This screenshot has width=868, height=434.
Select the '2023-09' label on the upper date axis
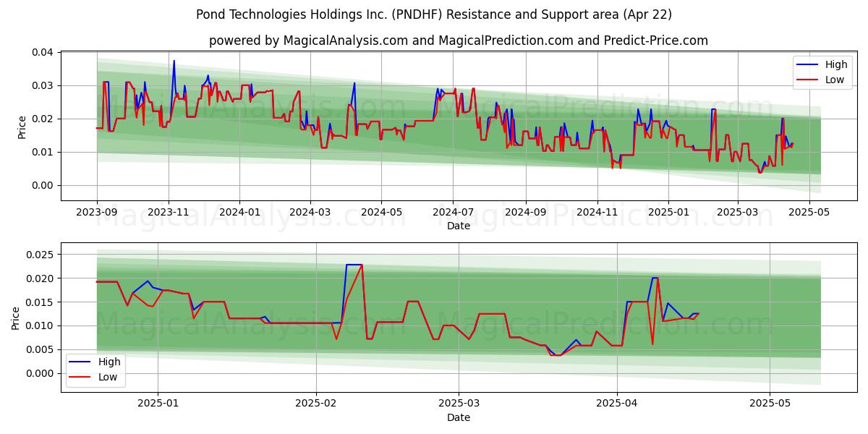(97, 213)
